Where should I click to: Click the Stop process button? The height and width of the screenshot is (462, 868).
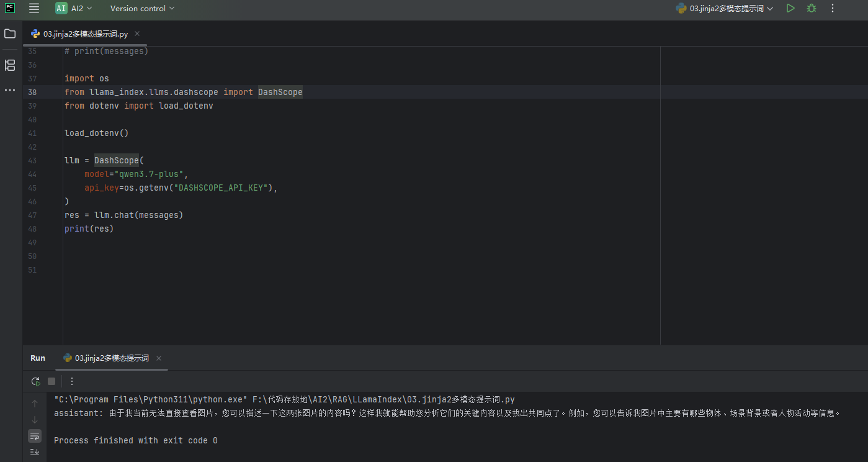[51, 381]
